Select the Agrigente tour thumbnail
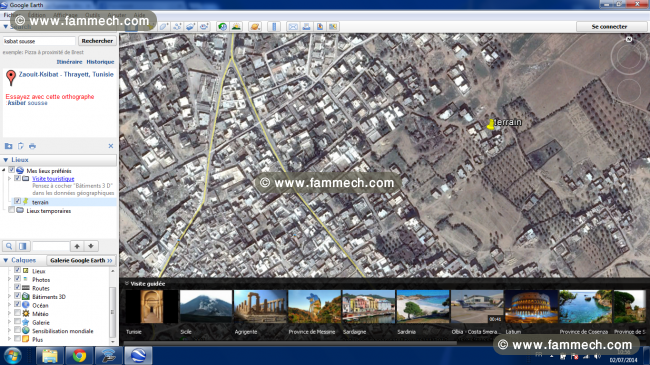The width and height of the screenshot is (650, 365). [260, 307]
